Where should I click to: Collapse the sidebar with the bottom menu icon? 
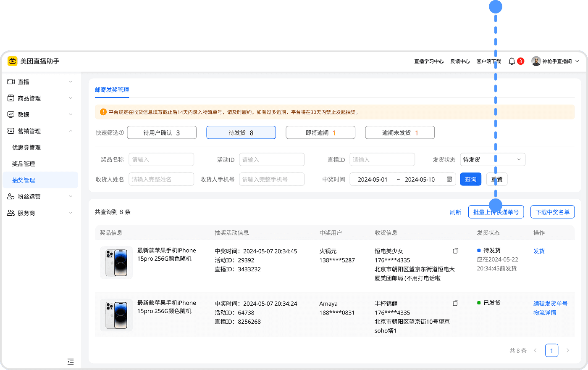pos(71,362)
